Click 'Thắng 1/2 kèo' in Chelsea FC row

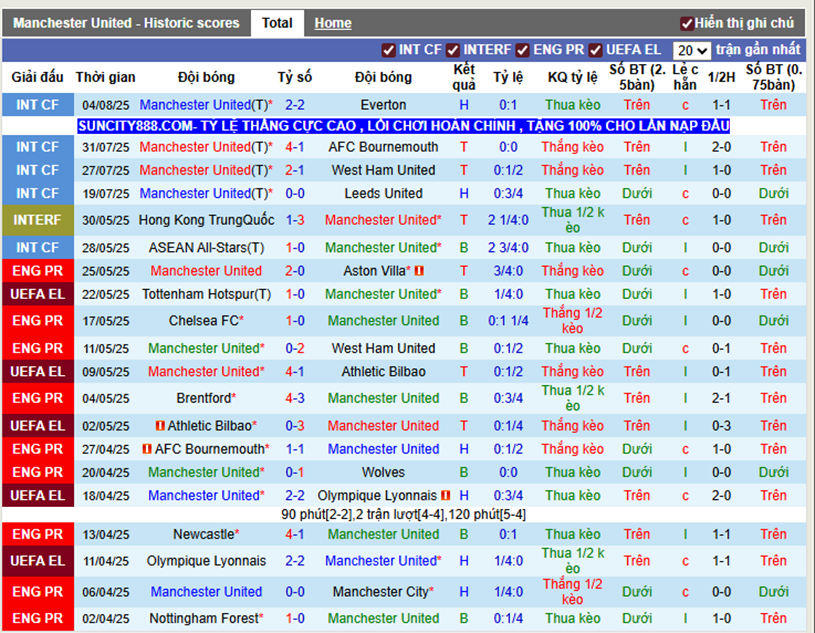point(572,321)
